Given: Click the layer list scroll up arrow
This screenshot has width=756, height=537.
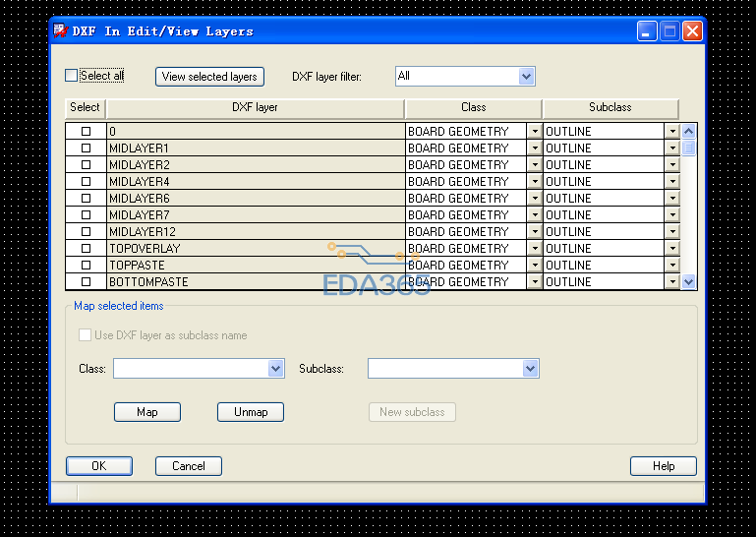Looking at the screenshot, I should pyautogui.click(x=688, y=131).
